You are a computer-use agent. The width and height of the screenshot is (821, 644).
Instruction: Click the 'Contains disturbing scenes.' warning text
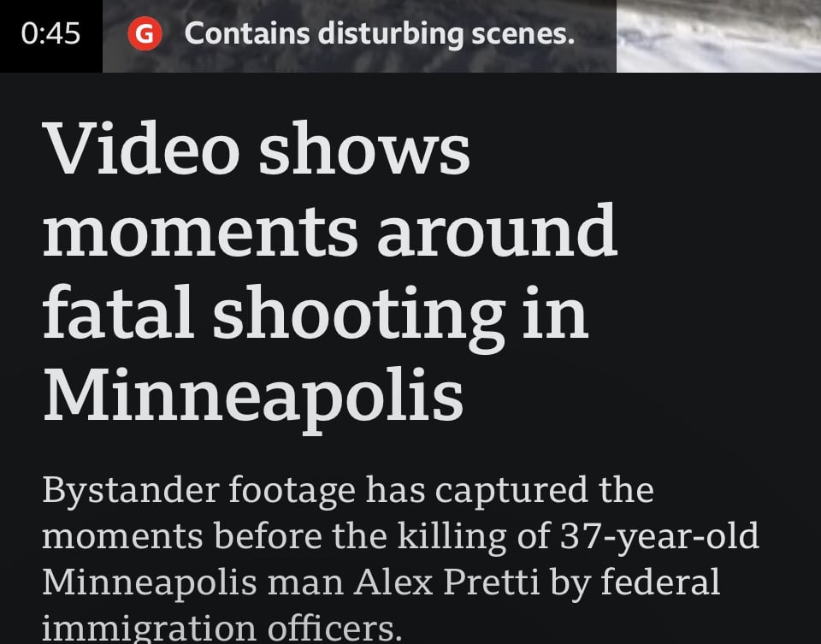click(x=380, y=34)
